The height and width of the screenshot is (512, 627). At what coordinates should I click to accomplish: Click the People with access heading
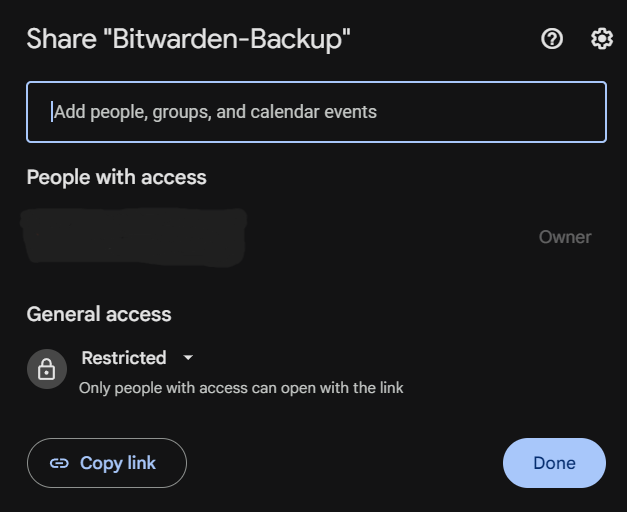tap(116, 177)
